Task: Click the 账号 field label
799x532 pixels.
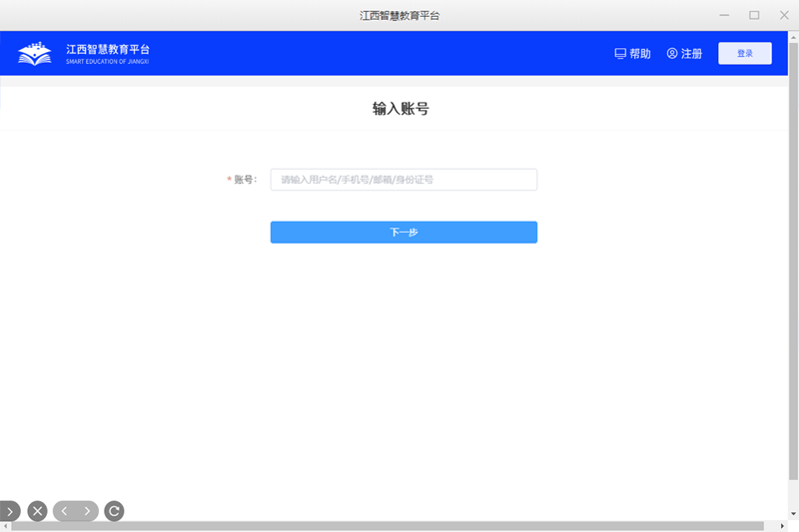Action: 245,180
